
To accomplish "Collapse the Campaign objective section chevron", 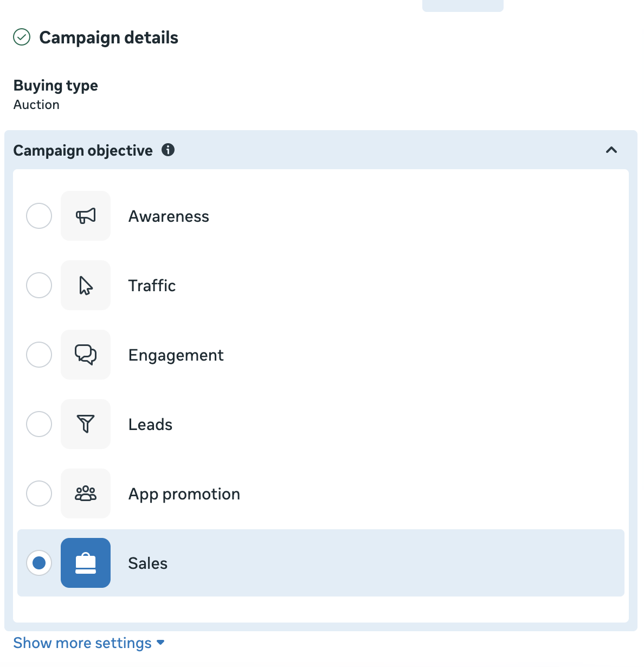I will pyautogui.click(x=611, y=150).
